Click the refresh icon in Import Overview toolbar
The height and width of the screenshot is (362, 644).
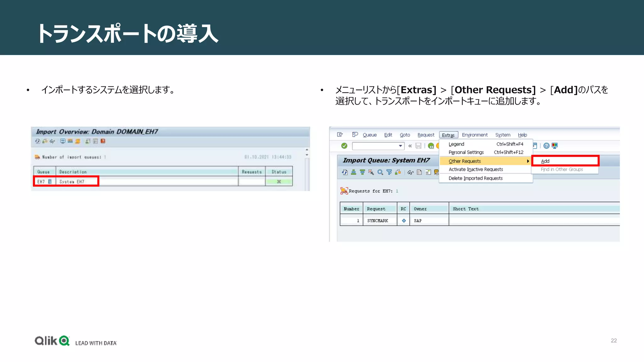[38, 141]
